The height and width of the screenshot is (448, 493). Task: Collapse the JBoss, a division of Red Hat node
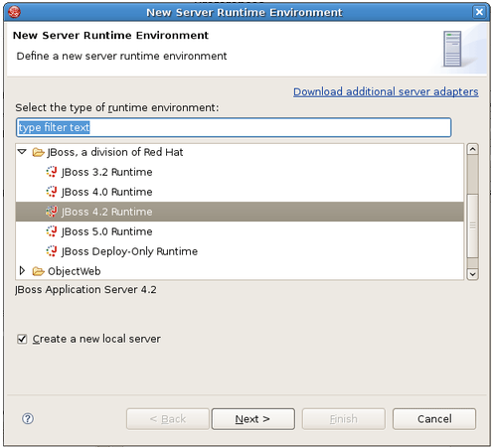click(x=22, y=152)
